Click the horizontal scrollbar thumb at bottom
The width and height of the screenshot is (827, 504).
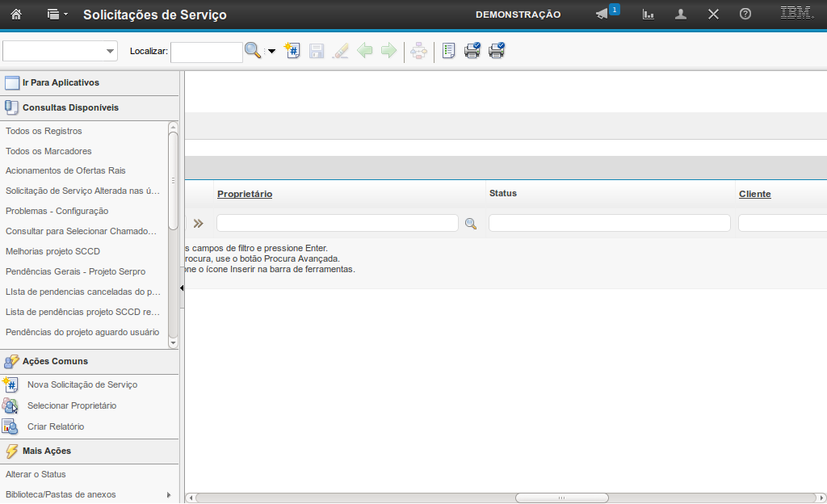tap(561, 498)
